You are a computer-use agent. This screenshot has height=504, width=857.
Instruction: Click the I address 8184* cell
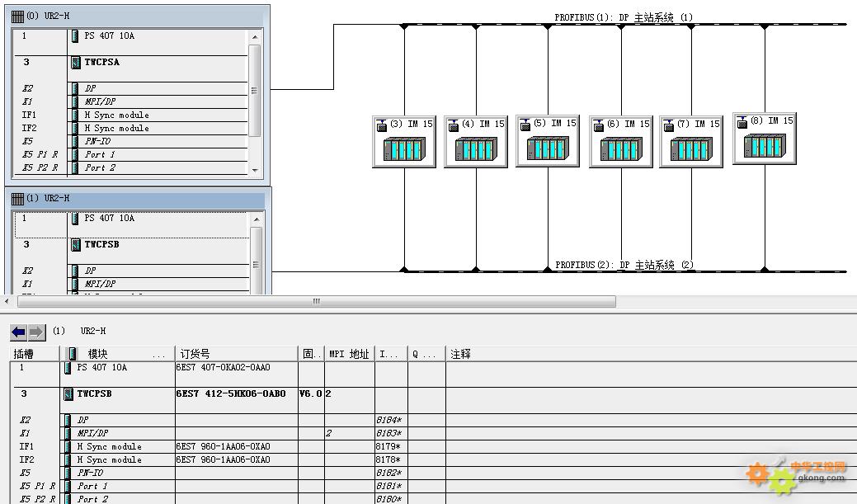389,420
